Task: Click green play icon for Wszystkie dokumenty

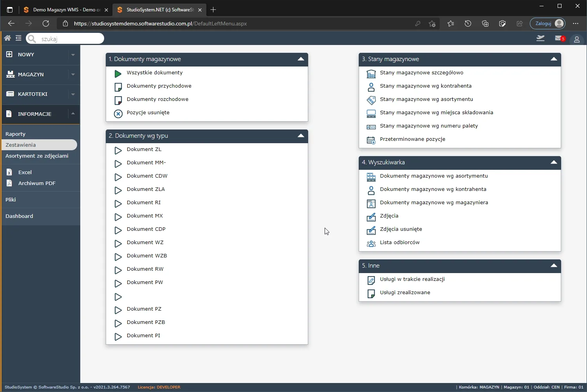Action: [x=118, y=74]
